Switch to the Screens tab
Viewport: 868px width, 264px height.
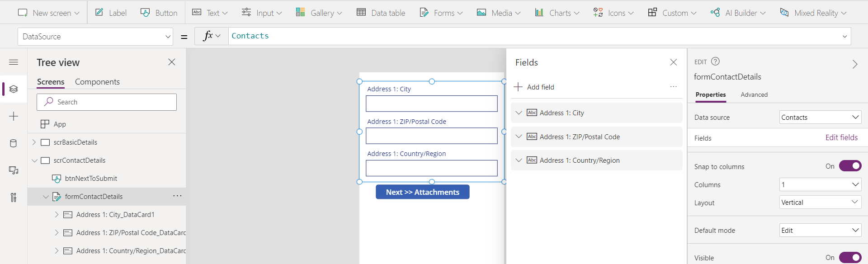[51, 82]
